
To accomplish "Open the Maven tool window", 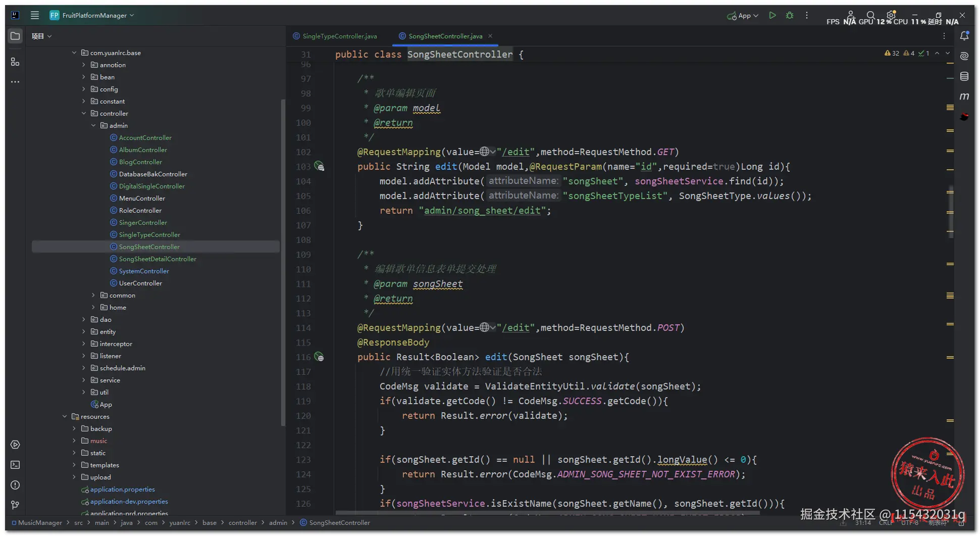I will [x=964, y=96].
